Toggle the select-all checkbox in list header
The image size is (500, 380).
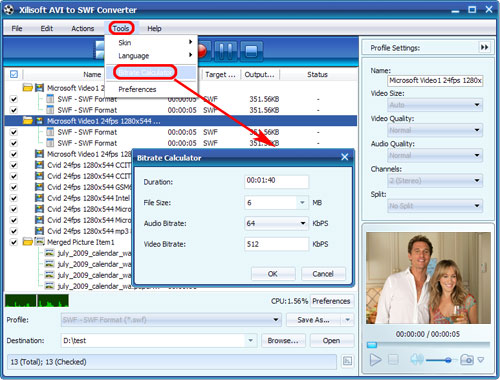point(14,74)
